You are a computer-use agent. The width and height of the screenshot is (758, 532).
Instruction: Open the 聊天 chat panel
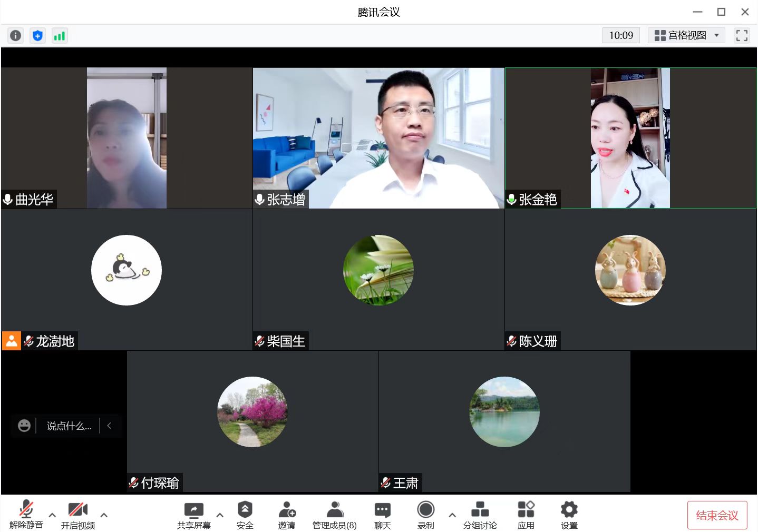tap(382, 515)
